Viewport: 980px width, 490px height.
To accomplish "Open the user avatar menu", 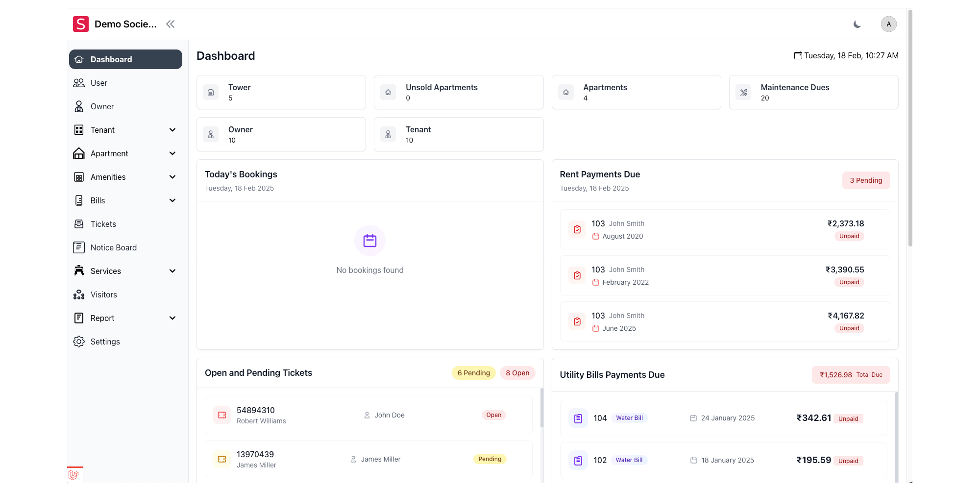I will (888, 24).
